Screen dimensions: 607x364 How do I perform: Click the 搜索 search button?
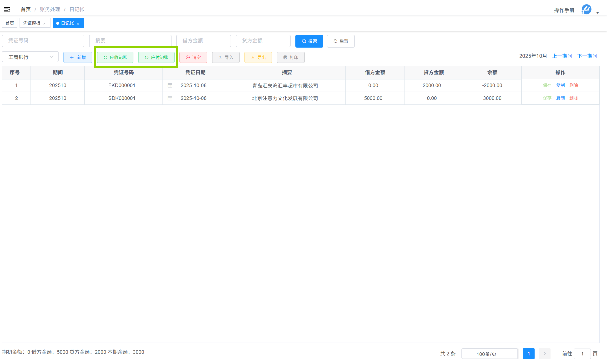[309, 41]
